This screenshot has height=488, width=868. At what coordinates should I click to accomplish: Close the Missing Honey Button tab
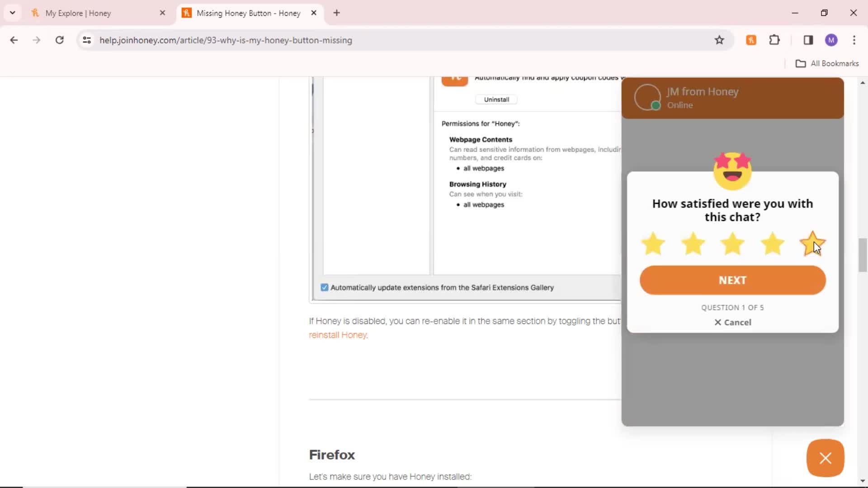[x=314, y=13]
